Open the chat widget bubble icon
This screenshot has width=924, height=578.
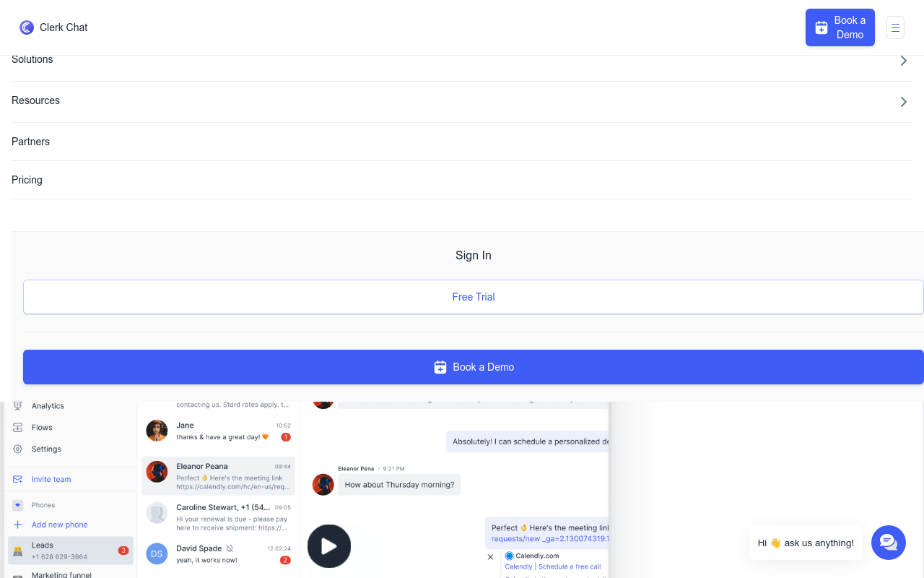tap(888, 542)
